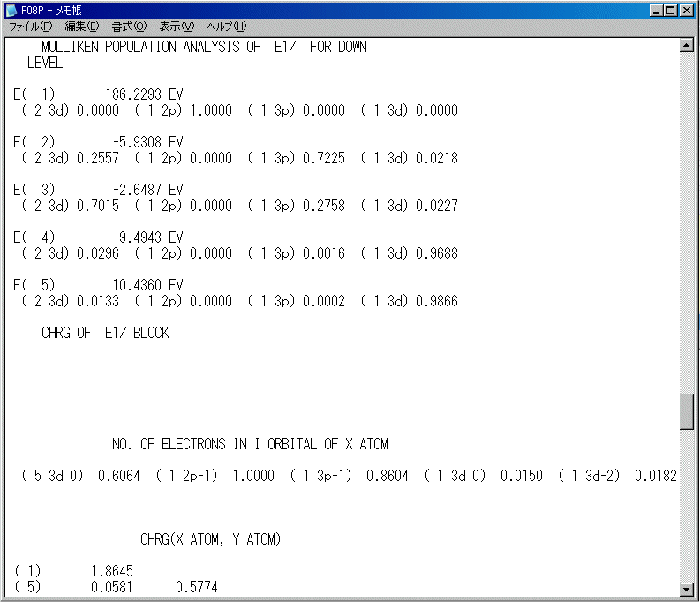Click the vertical scrollbar up arrow
This screenshot has height=602, width=700.
click(687, 46)
